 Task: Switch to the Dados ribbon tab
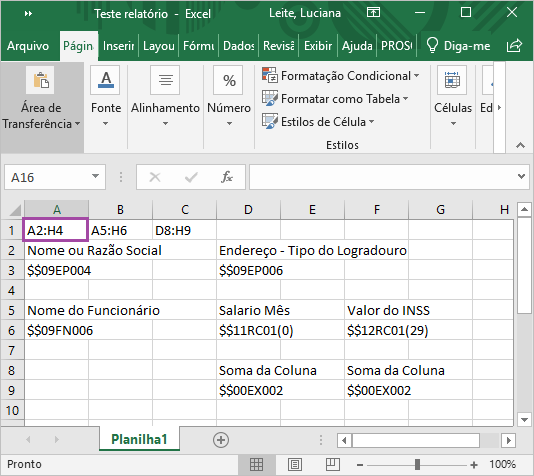[x=239, y=46]
